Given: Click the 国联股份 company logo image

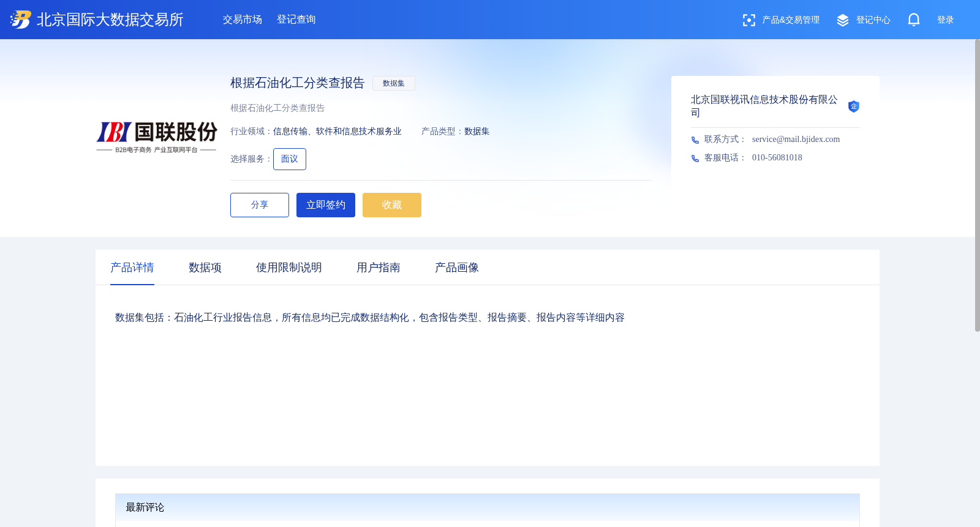Looking at the screenshot, I should 157,137.
